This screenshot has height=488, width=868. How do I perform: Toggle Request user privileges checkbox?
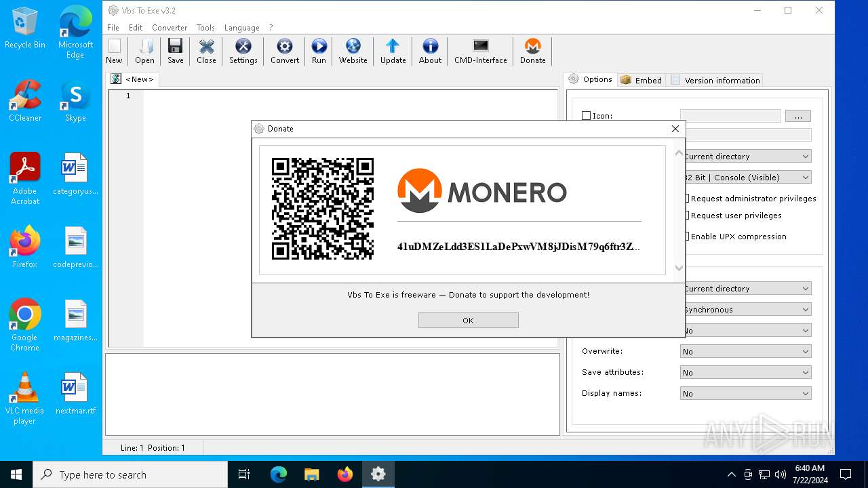click(x=686, y=216)
